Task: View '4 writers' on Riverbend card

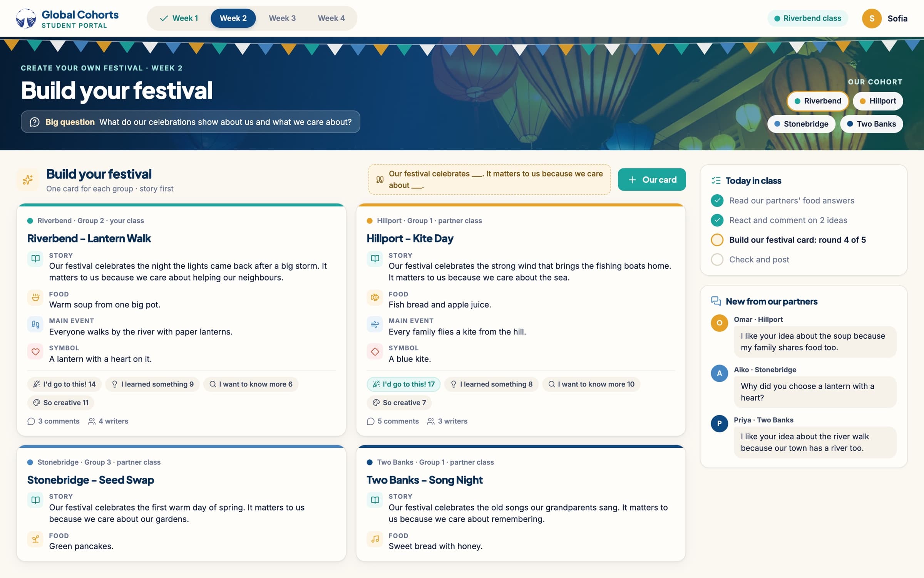Action: (x=108, y=421)
